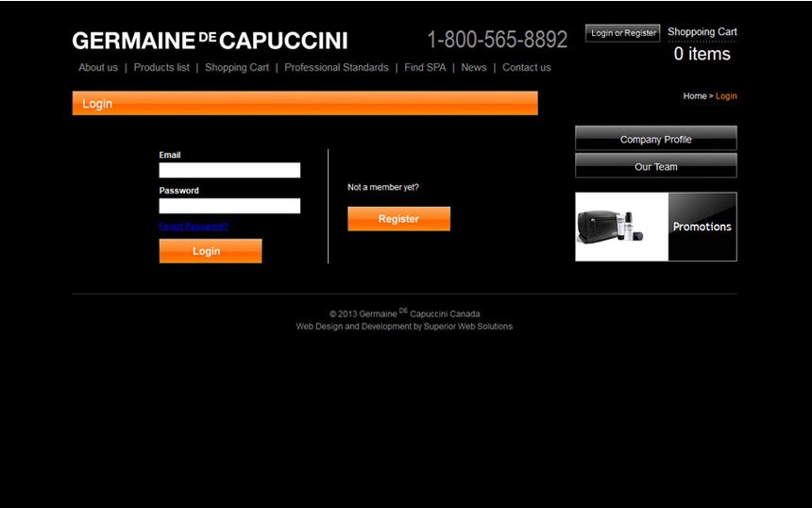Open Contact us page
812x508 pixels.
coord(527,67)
